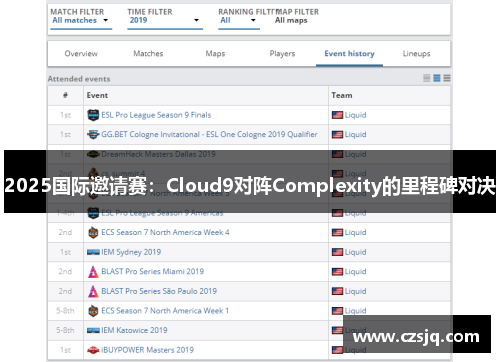Click US flag in GG.BET Cologne row
This screenshot has height=362, width=500.
pos(337,134)
